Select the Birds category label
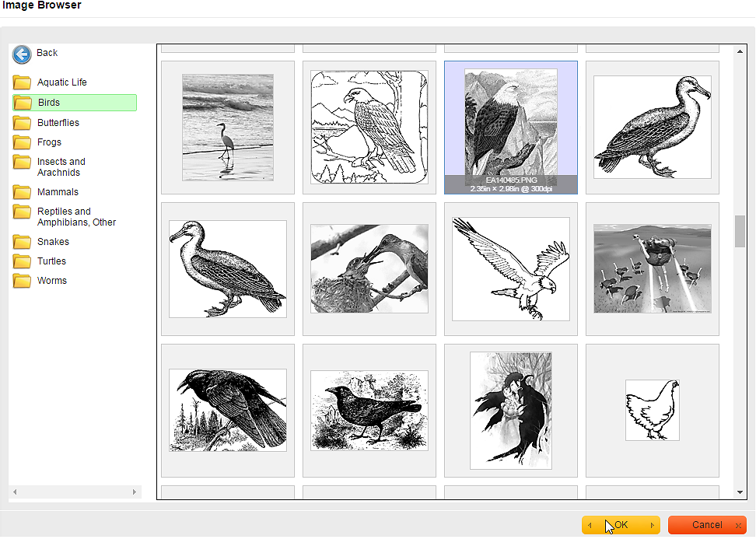756x539 pixels. [49, 103]
